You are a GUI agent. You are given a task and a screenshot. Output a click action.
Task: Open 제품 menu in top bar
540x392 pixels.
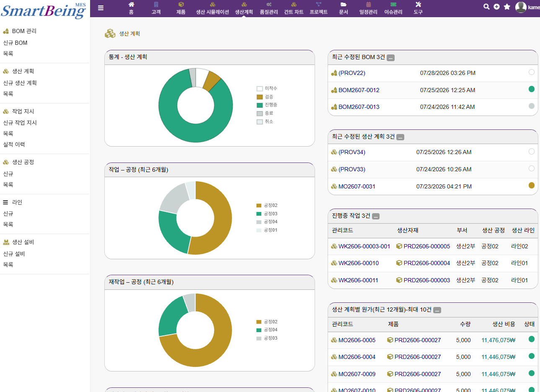[181, 8]
